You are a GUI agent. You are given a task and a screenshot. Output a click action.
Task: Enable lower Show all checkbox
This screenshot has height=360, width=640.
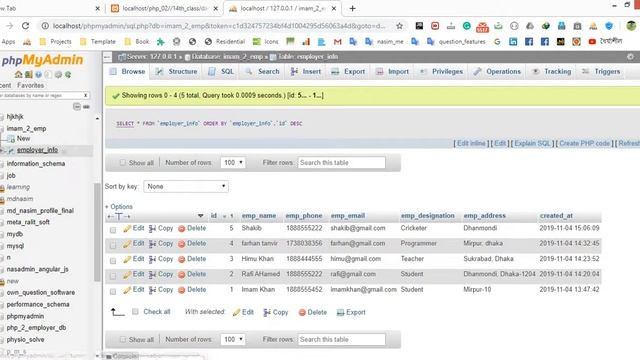coord(122,339)
